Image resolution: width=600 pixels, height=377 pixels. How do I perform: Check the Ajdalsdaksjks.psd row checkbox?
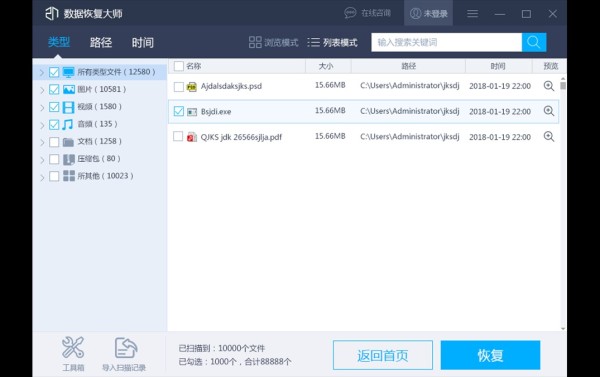point(178,86)
